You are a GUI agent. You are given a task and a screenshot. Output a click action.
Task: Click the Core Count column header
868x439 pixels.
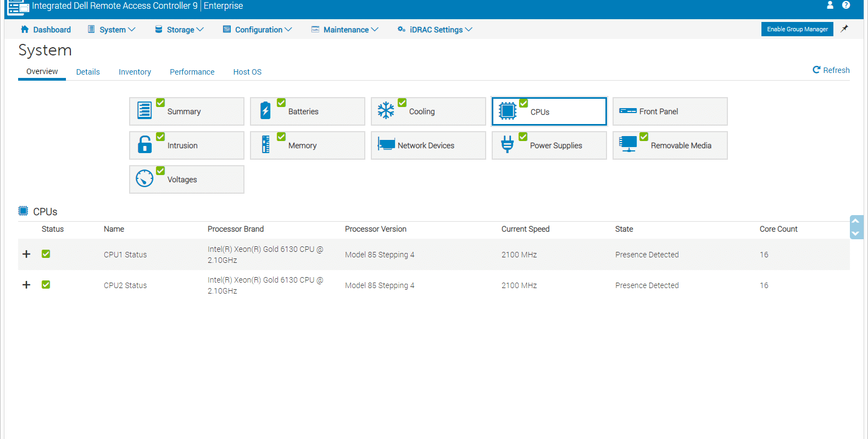coord(778,229)
